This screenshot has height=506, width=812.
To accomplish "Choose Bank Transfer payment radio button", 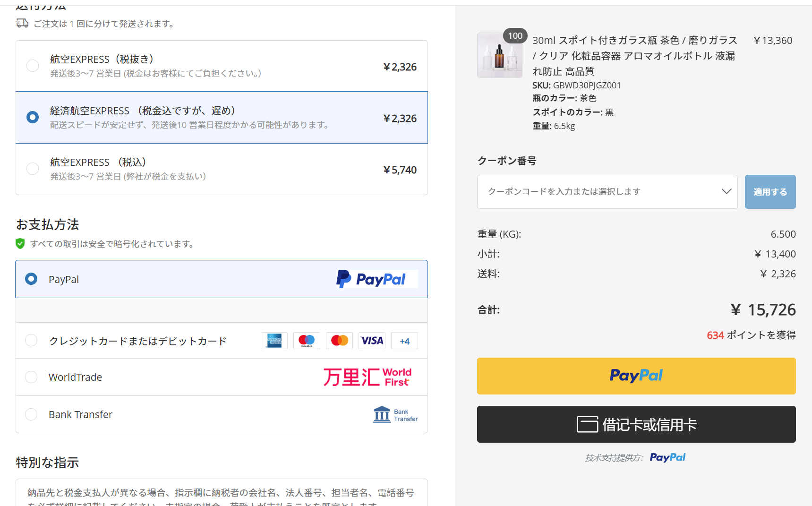I will pyautogui.click(x=31, y=414).
